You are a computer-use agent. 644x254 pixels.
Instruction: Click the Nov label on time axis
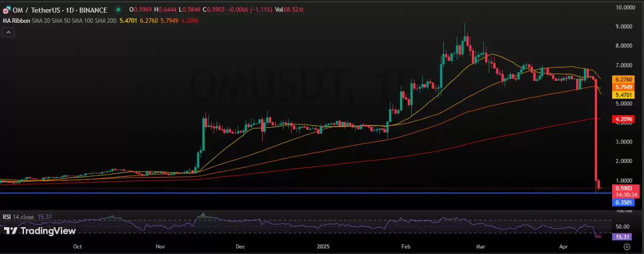(x=160, y=247)
